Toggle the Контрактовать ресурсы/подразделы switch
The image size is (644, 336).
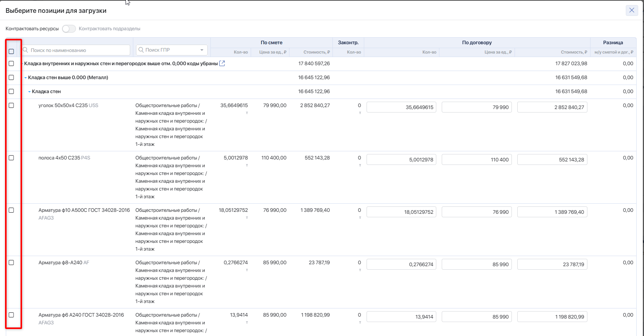pyautogui.click(x=69, y=29)
